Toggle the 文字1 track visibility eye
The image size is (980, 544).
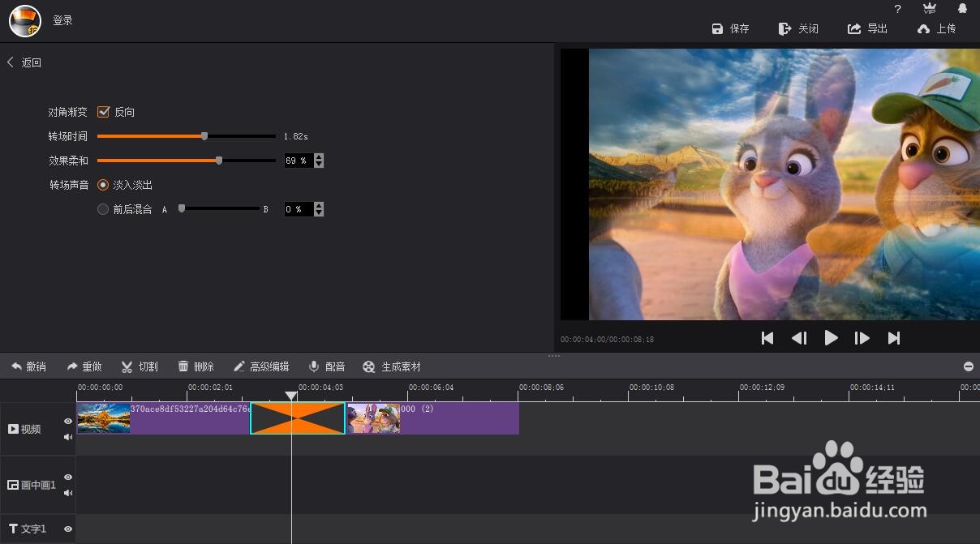pos(68,529)
